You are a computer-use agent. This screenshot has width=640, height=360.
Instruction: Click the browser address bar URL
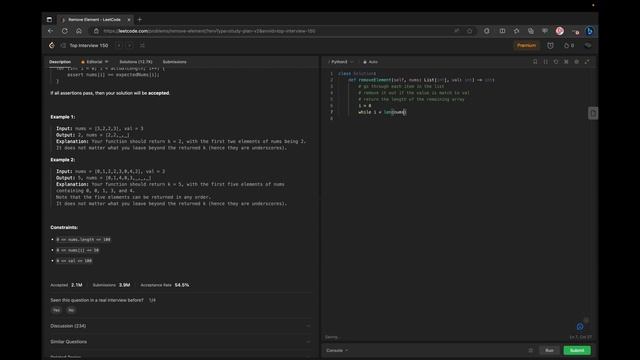click(209, 31)
